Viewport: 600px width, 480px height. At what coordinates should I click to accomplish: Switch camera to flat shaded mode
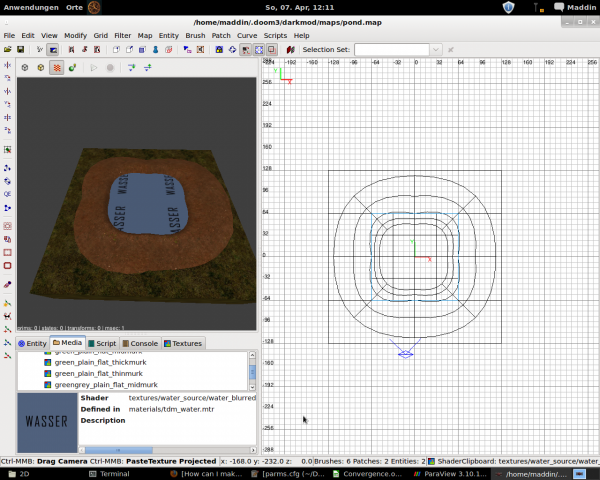[x=41, y=68]
